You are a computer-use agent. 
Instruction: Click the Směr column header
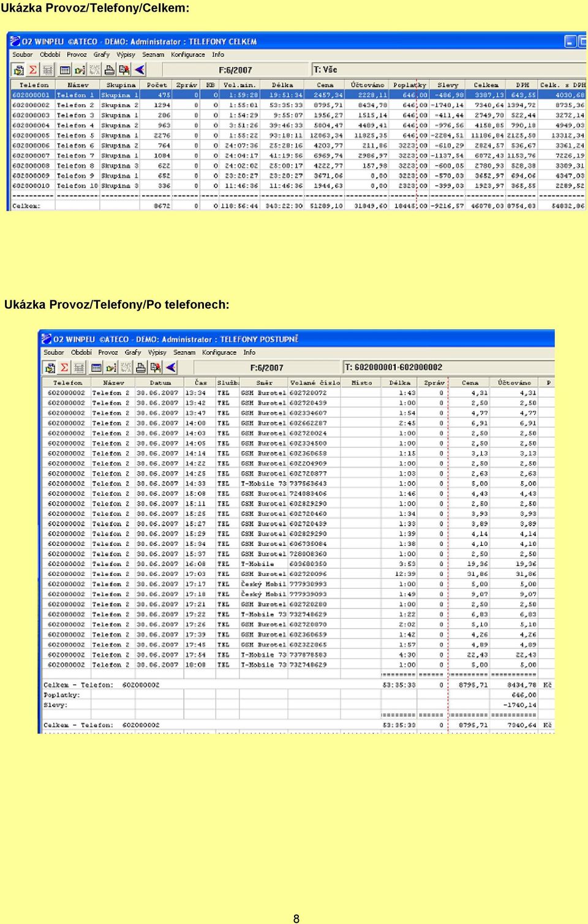[264, 383]
